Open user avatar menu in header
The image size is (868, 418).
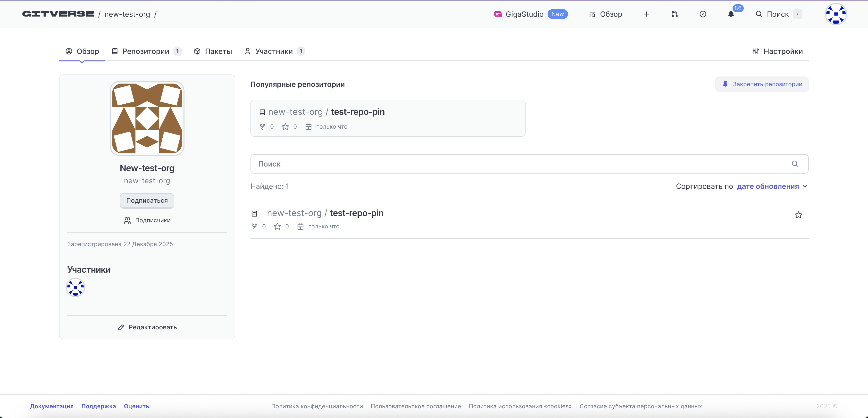[835, 14]
